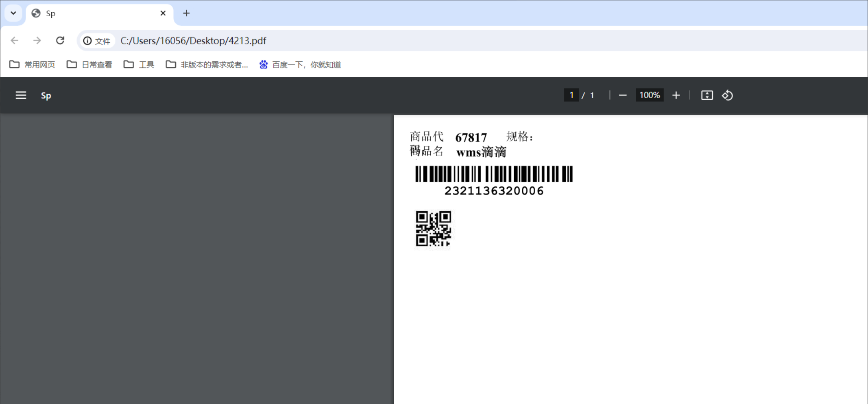Open the 百度一下，你就知道 bookmark
Image resolution: width=868 pixels, height=404 pixels.
point(300,64)
